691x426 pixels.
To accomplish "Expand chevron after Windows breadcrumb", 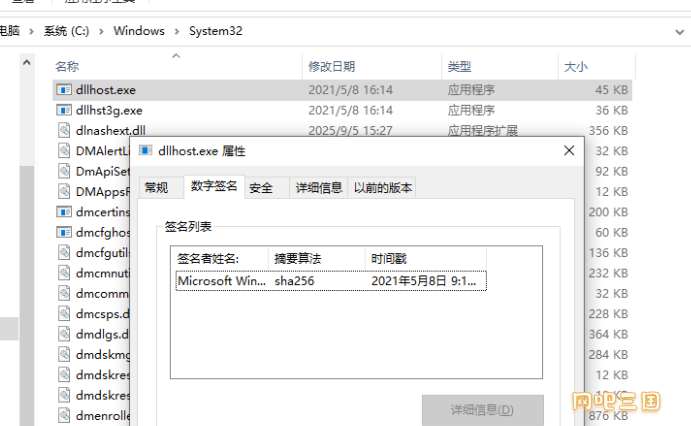I will (x=177, y=31).
